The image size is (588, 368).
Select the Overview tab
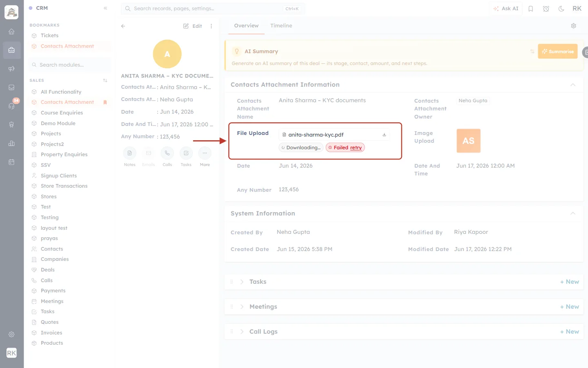246,26
